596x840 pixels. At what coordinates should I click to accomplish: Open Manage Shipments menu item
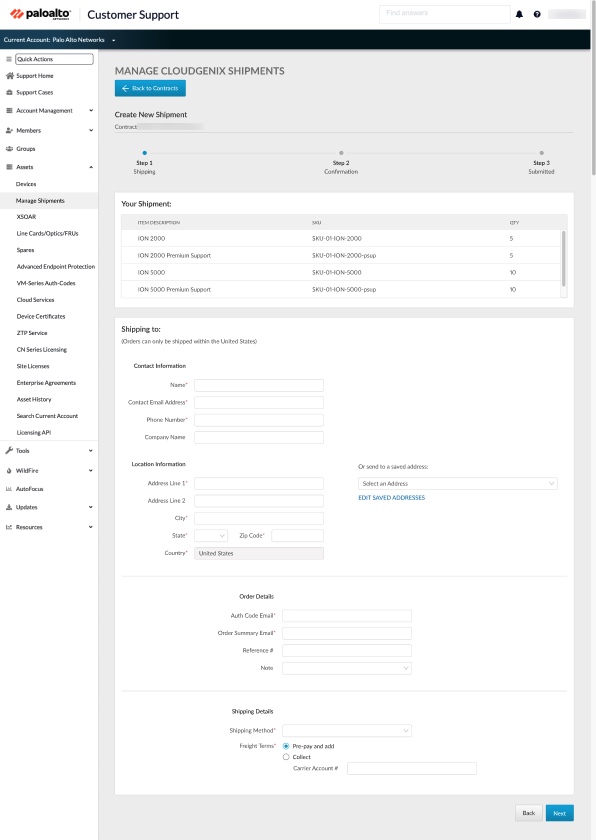point(40,200)
